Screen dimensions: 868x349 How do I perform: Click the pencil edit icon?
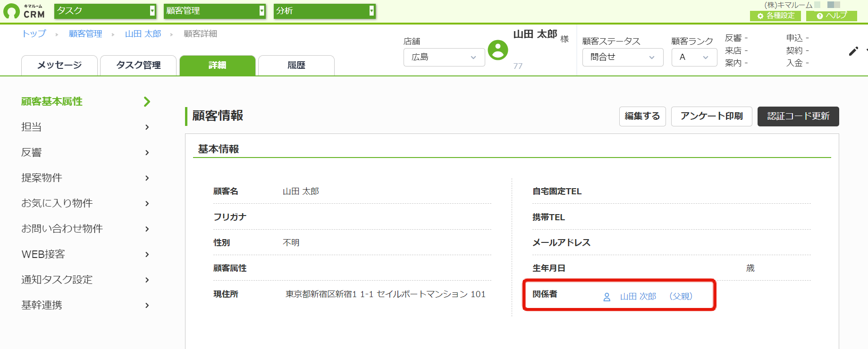(x=853, y=51)
